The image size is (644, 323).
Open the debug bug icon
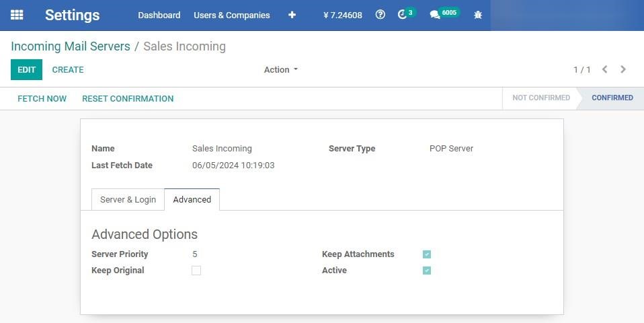click(x=478, y=15)
